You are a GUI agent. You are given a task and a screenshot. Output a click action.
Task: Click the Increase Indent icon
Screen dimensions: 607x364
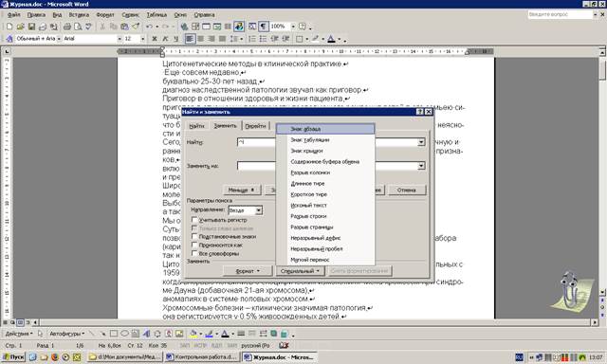point(285,39)
